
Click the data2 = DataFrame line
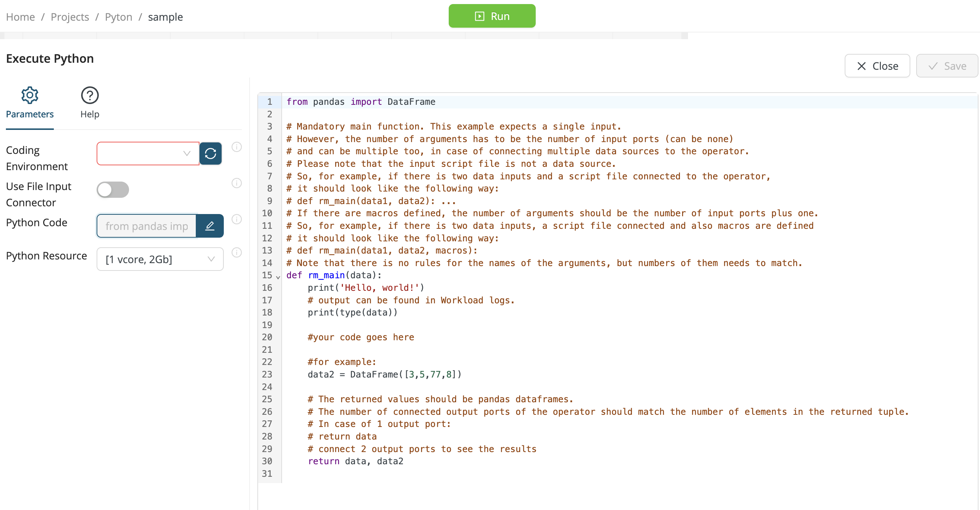(x=384, y=375)
